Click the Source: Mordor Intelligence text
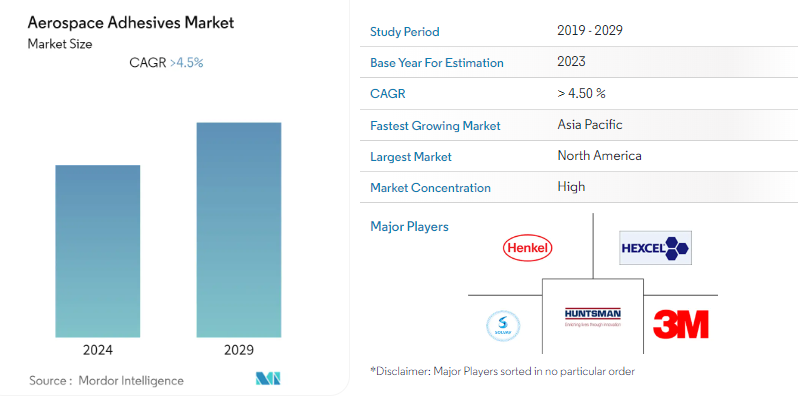Image resolution: width=803 pixels, height=400 pixels. (106, 380)
